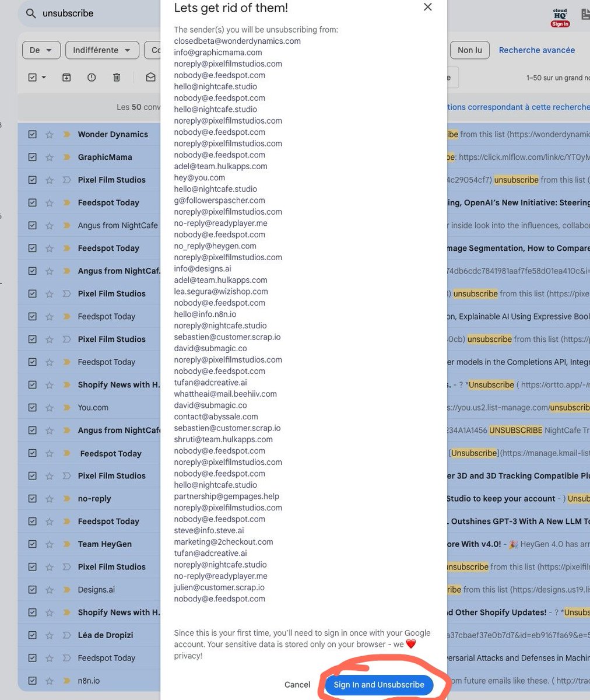This screenshot has height=700, width=590.
Task: Open the Team HeyGen email row
Action: pyautogui.click(x=105, y=544)
